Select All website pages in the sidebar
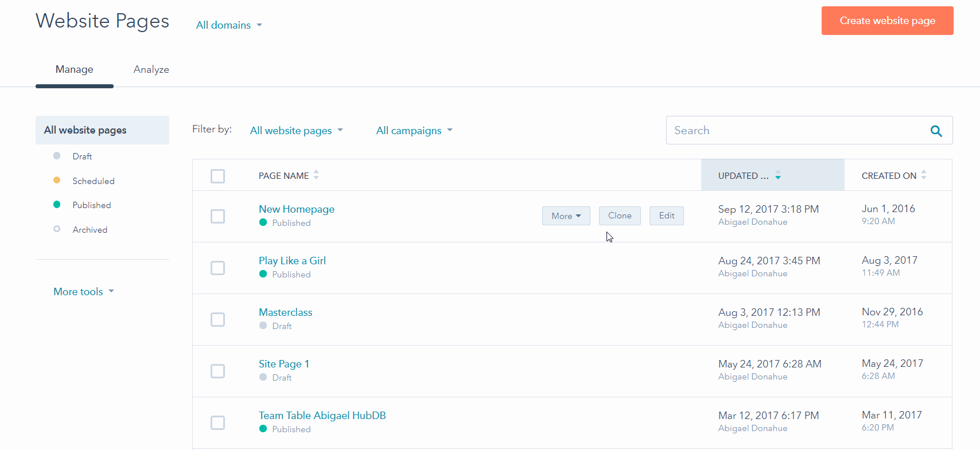 click(102, 130)
